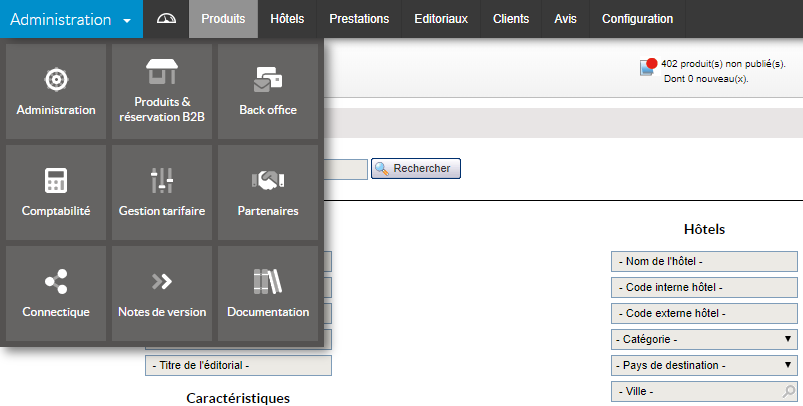The height and width of the screenshot is (406, 803).
Task: Open the Connectique share tile
Action: coord(56,294)
